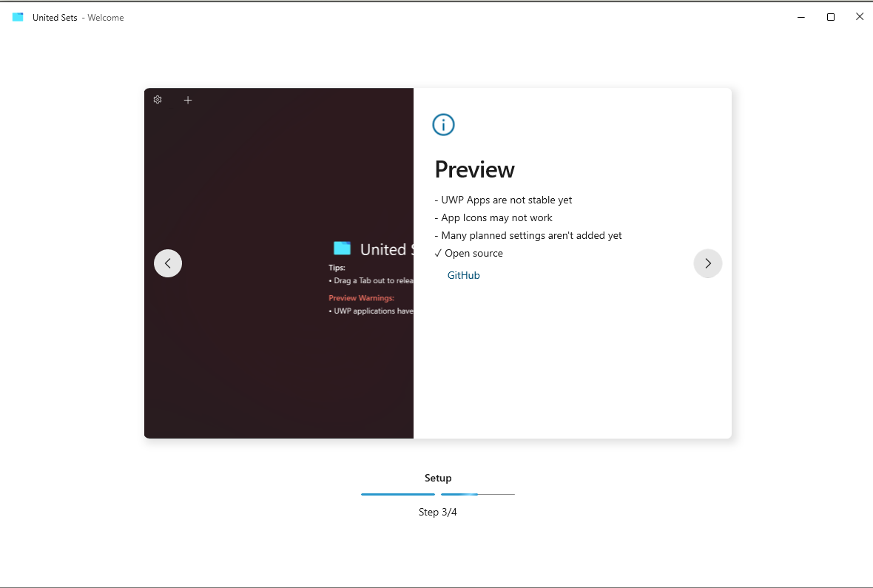Click the United Sets app icon in title bar
This screenshot has height=588, width=873.
(x=18, y=17)
